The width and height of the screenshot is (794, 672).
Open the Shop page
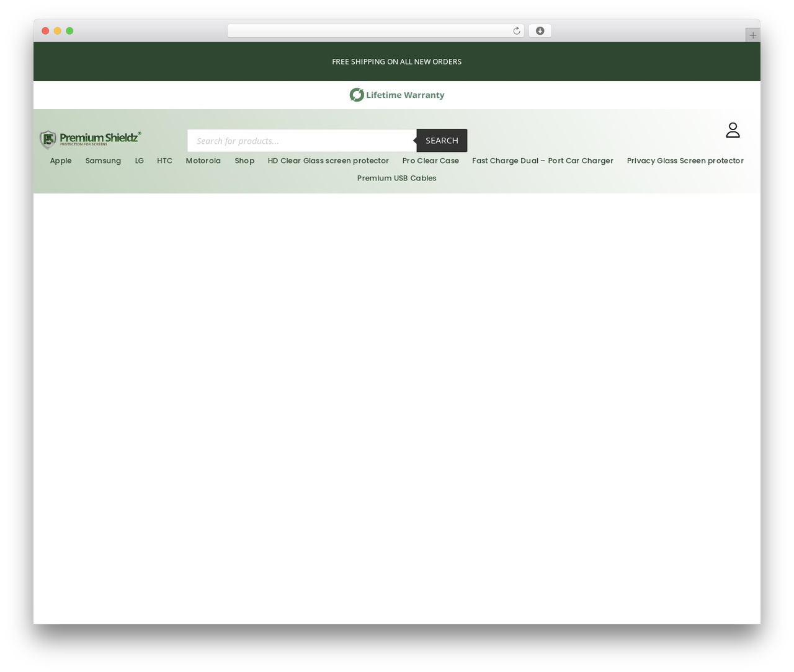point(244,161)
